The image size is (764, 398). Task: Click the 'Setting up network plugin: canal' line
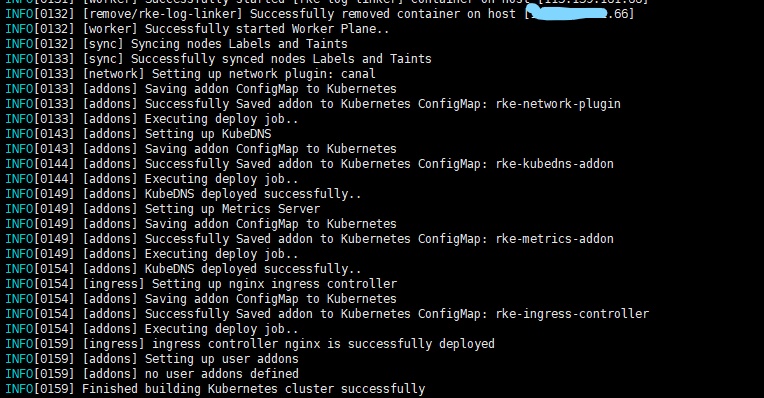pyautogui.click(x=190, y=74)
